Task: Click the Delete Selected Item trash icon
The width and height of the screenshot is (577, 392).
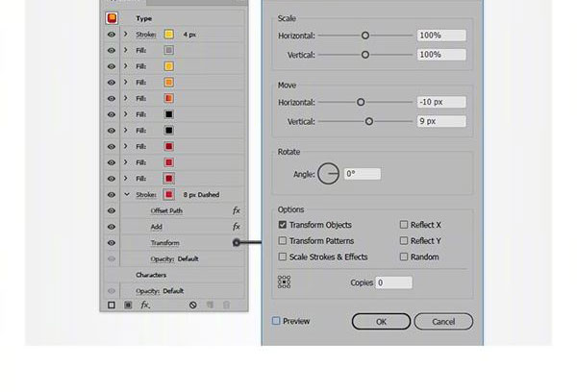Action: (227, 305)
